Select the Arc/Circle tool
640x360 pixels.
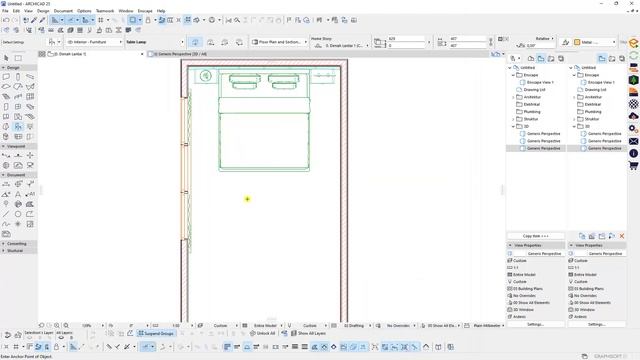[x=18, y=214]
